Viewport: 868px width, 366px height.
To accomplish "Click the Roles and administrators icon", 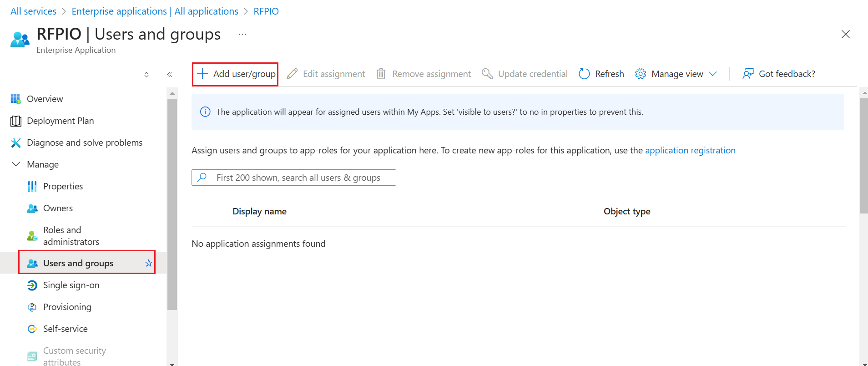I will 32,236.
